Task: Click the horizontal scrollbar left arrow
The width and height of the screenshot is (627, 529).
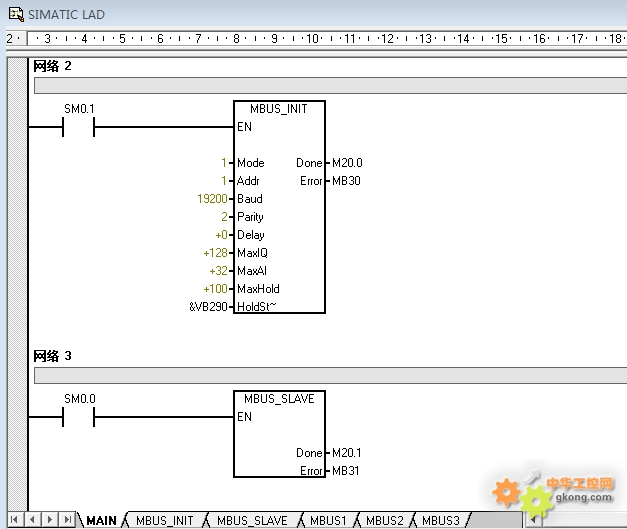Action: [x=533, y=519]
